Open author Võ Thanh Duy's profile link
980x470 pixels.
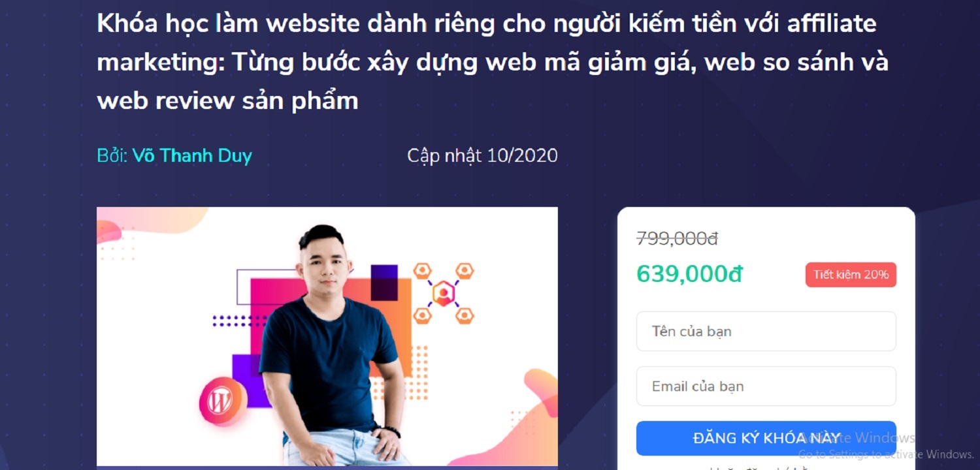coord(192,156)
